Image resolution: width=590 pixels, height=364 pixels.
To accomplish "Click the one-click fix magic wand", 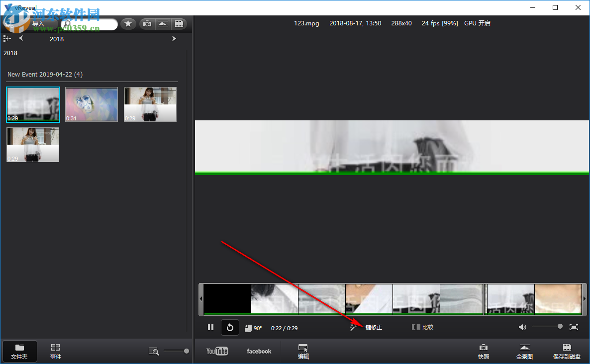I will point(366,327).
